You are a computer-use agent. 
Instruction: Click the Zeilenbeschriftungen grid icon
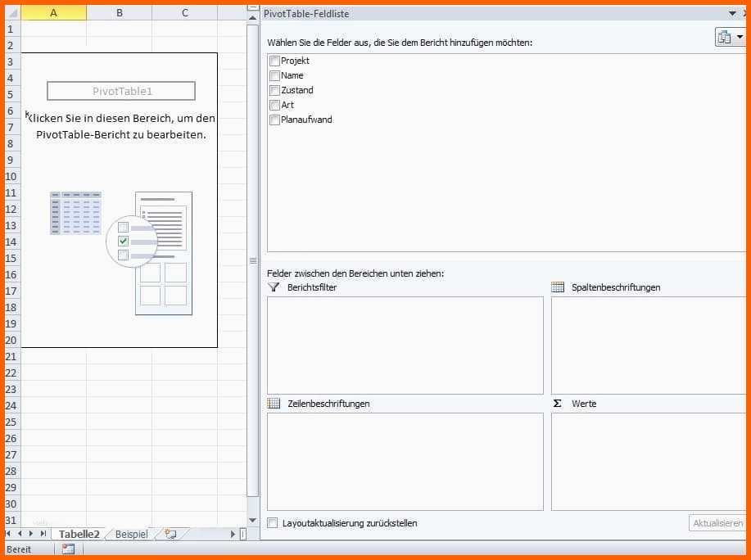tap(274, 403)
